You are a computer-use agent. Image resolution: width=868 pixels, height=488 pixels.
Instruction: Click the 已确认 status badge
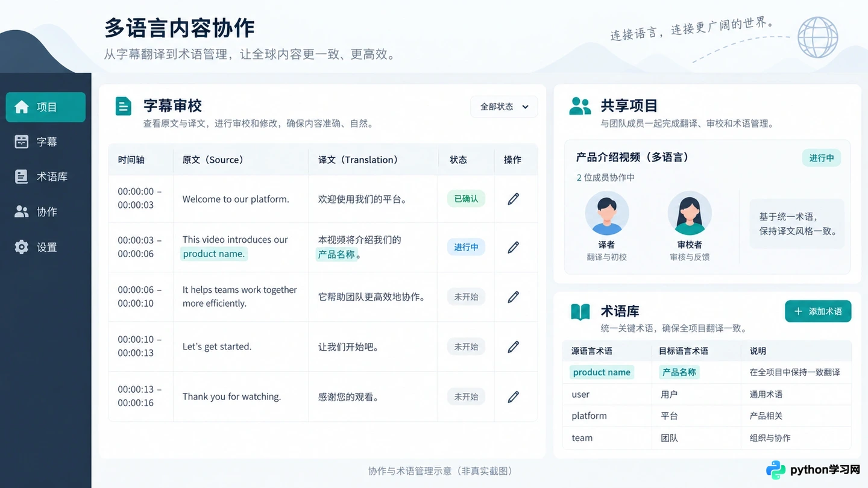tap(466, 199)
